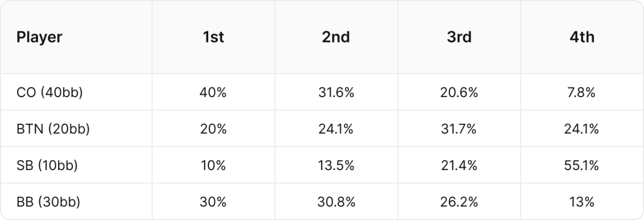Click the 20.6% cell
Image resolution: width=644 pixels, height=220 pixels.
click(459, 92)
